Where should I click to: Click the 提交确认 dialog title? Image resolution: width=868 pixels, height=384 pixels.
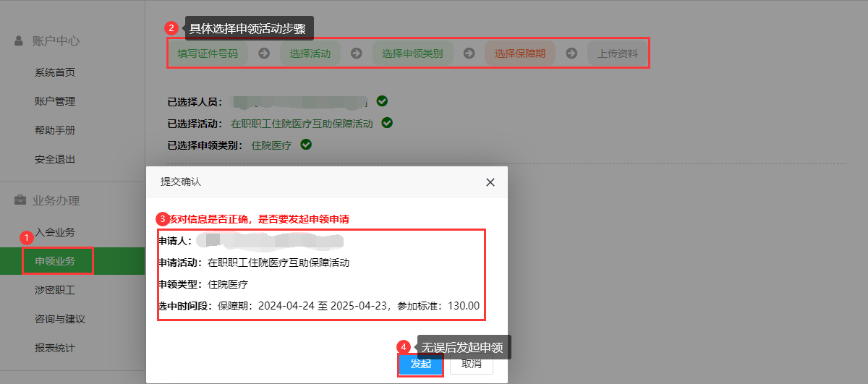coord(181,182)
